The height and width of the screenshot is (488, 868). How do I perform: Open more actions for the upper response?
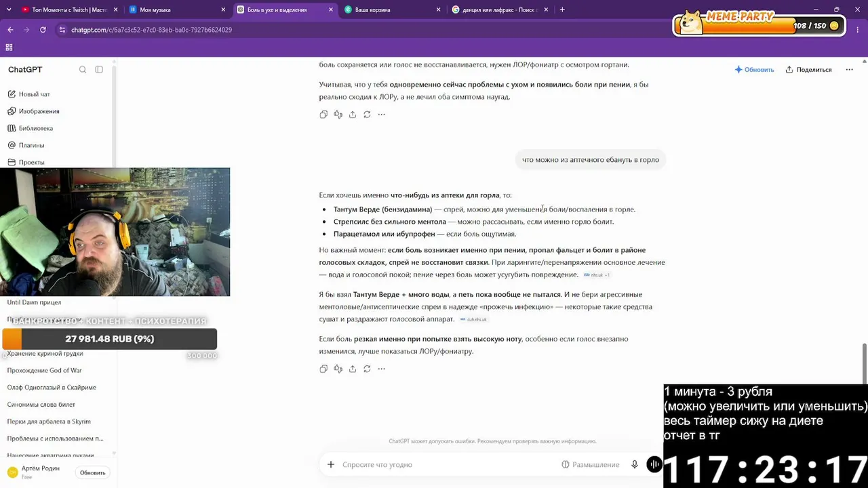[x=381, y=115]
